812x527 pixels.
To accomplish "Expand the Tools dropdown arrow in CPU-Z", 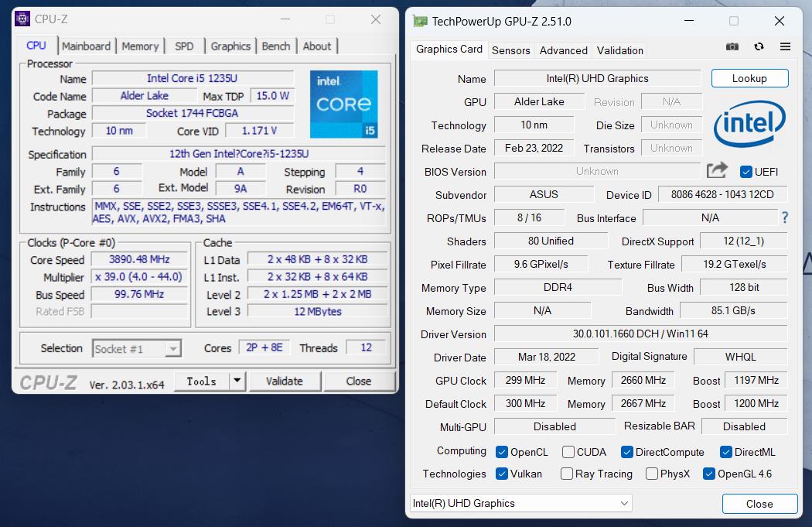I will point(237,381).
